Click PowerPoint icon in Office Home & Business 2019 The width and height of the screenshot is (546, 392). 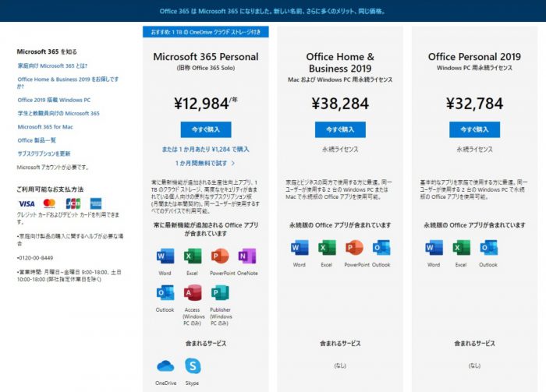pyautogui.click(x=354, y=248)
